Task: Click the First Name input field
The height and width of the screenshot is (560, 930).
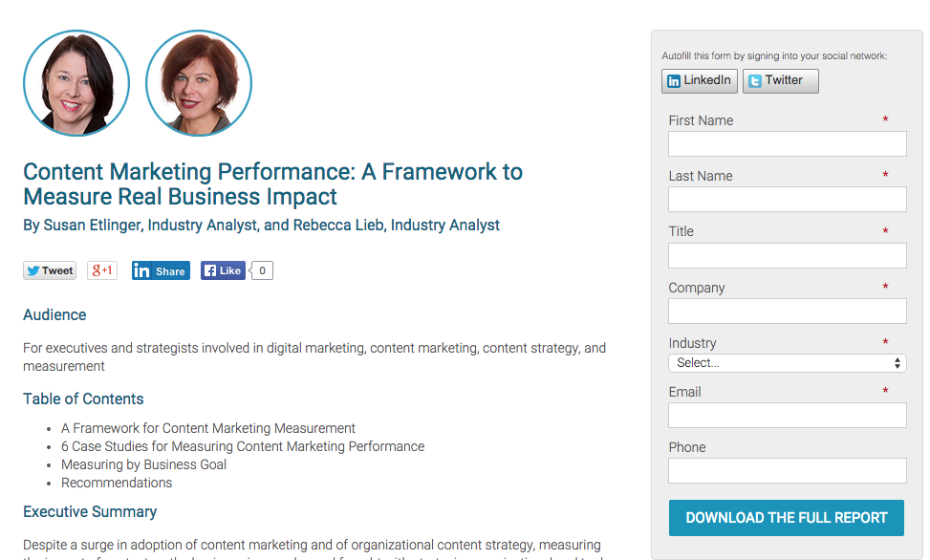Action: (x=787, y=144)
